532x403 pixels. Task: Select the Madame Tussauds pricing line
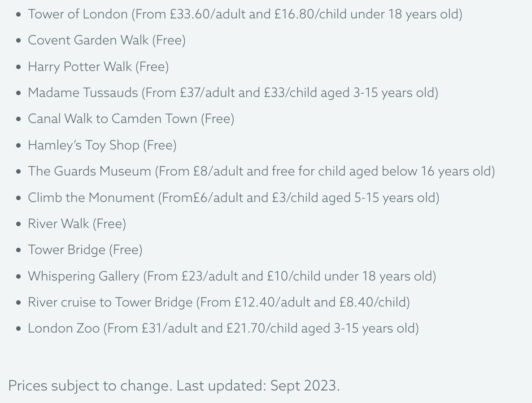point(233,93)
